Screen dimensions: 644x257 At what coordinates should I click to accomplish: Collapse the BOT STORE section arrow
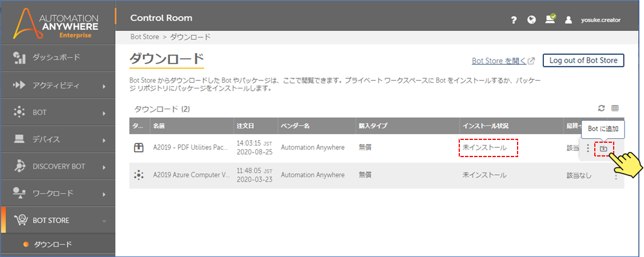click(104, 222)
